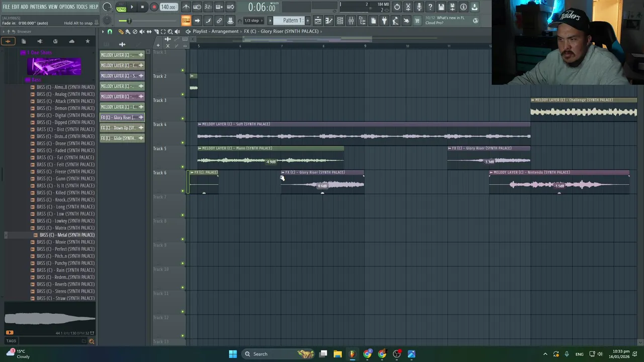Toggle the metronome icon
644x362 pixels.
coord(186,7)
